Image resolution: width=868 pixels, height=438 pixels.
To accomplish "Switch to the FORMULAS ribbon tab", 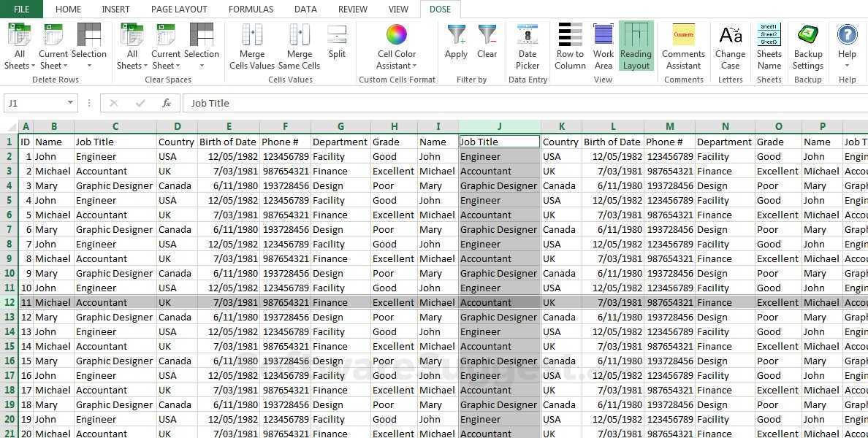I will (x=251, y=9).
